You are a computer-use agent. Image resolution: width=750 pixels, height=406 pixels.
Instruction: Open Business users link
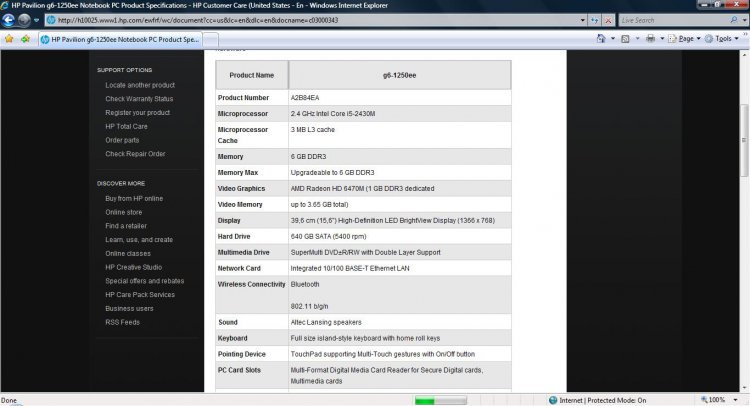129,308
